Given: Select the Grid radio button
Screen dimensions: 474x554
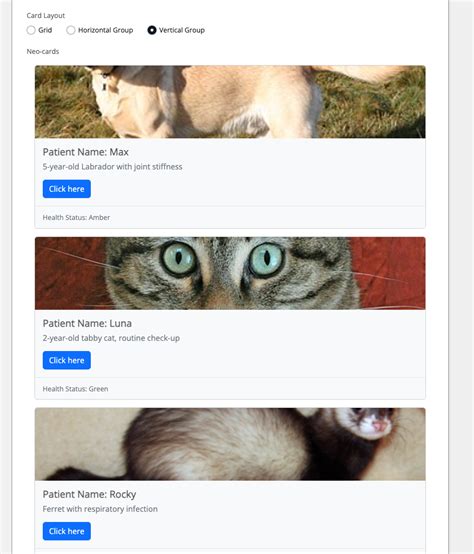Looking at the screenshot, I should click(31, 30).
